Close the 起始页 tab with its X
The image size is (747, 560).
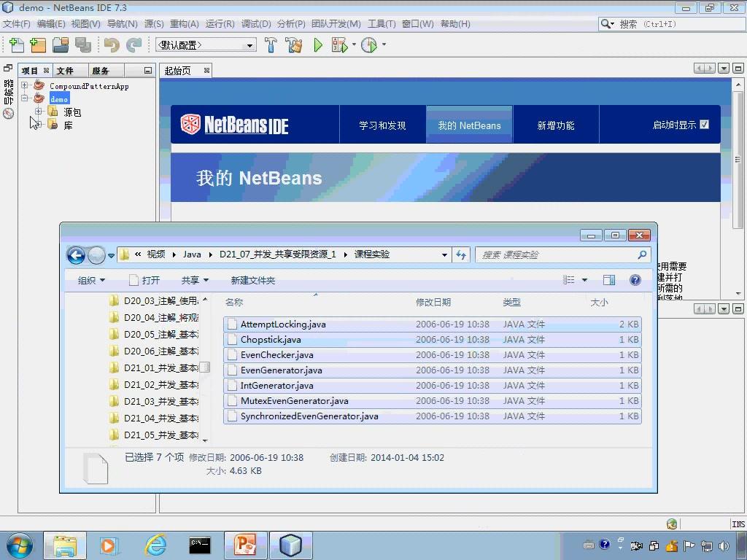click(x=206, y=71)
